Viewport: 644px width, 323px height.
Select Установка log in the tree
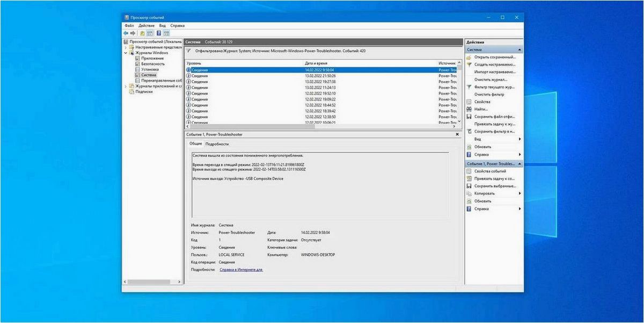pyautogui.click(x=150, y=69)
